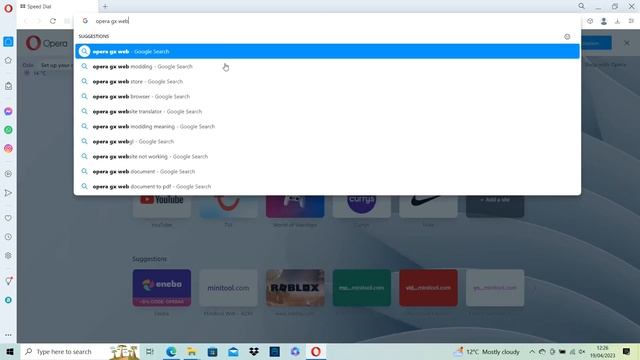This screenshot has width=640, height=360.
Task: Open the red minitool suggestion tile
Action: point(428,288)
